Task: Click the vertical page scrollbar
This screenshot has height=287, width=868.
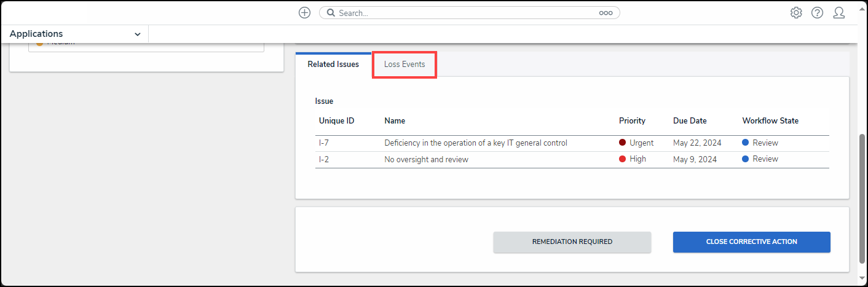Action: point(862,197)
